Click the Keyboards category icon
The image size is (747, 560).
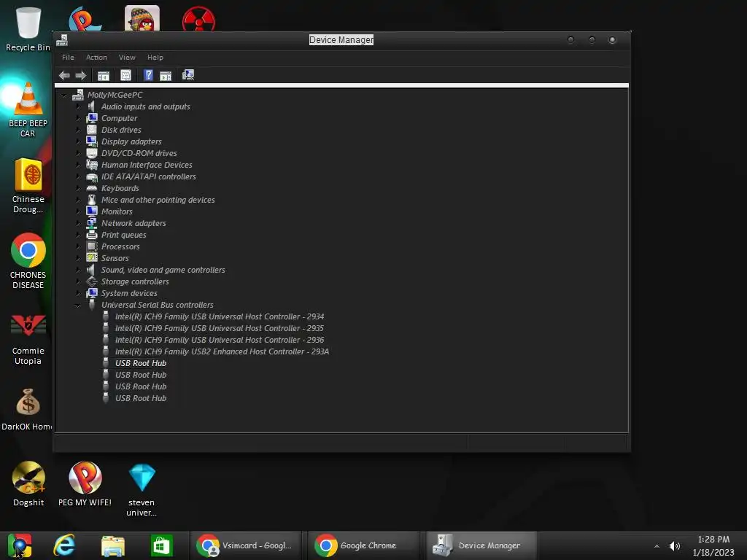pyautogui.click(x=92, y=188)
